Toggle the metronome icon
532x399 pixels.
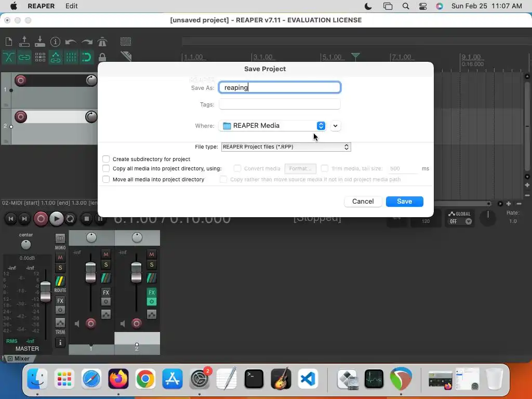102,42
